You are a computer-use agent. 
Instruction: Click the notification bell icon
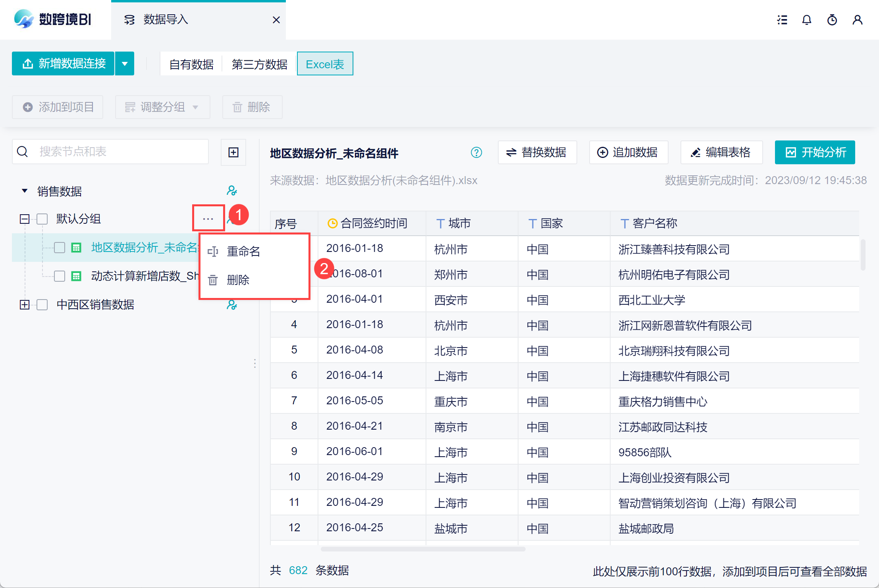tap(806, 20)
